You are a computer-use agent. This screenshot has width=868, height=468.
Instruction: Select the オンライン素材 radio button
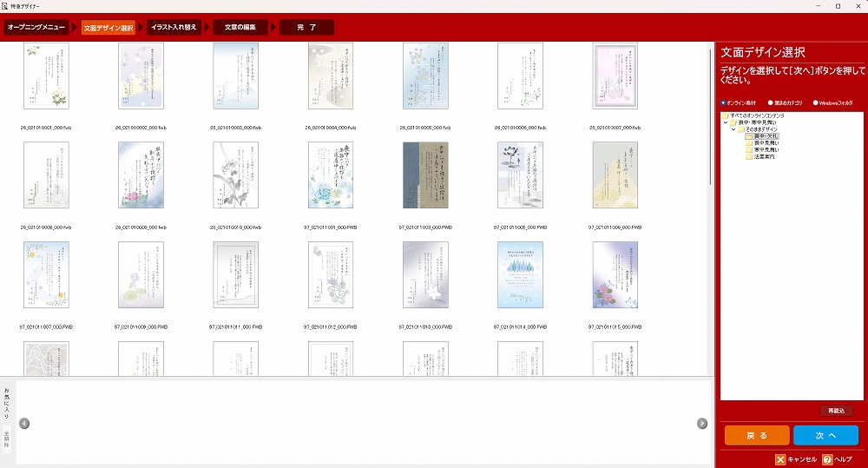coord(724,102)
